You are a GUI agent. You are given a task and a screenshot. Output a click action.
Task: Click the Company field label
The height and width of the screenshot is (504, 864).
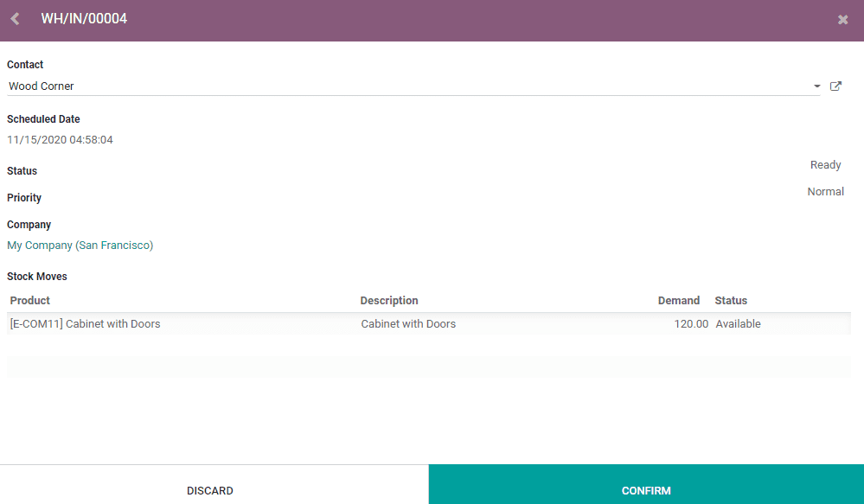pos(29,225)
